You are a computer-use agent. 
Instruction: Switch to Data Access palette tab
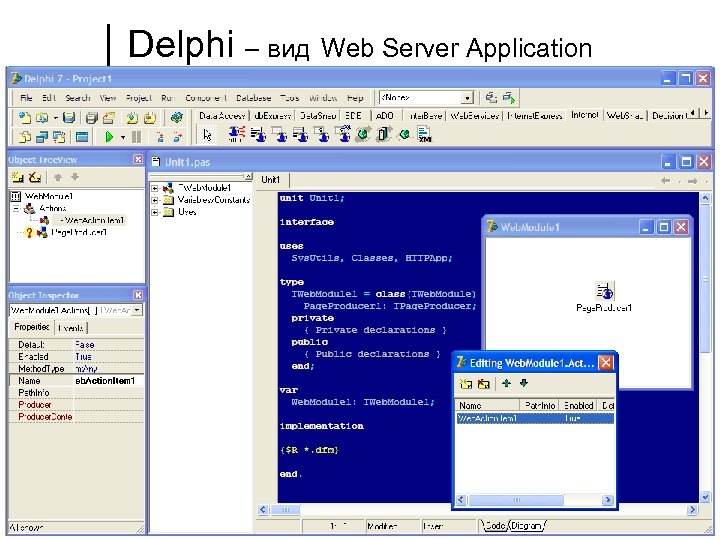point(222,116)
